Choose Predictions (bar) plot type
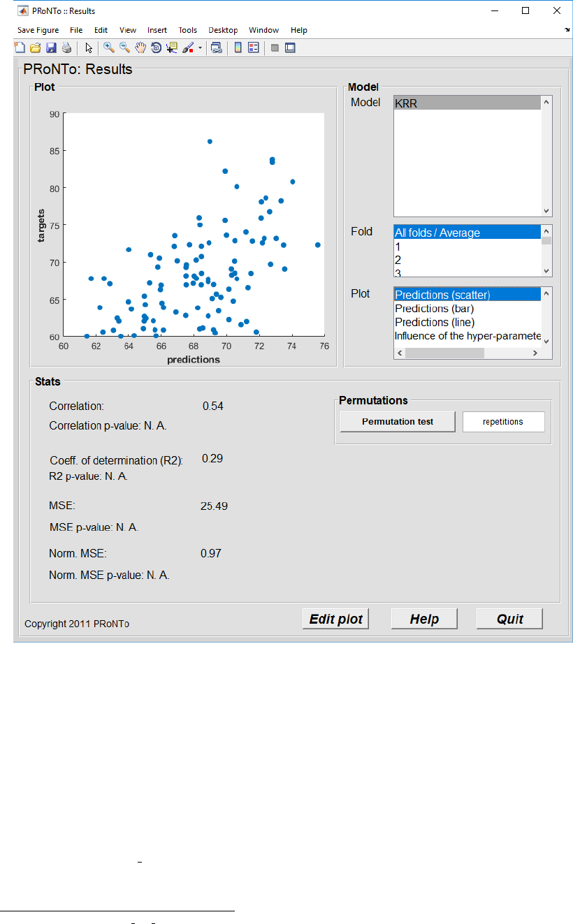This screenshot has width=573, height=924. [467, 308]
